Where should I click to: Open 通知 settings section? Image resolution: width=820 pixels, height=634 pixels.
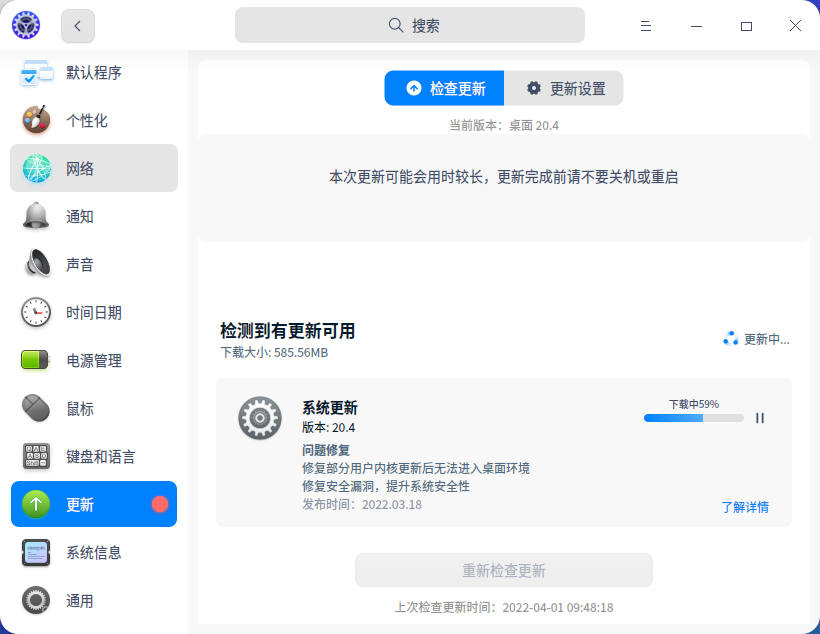point(94,216)
